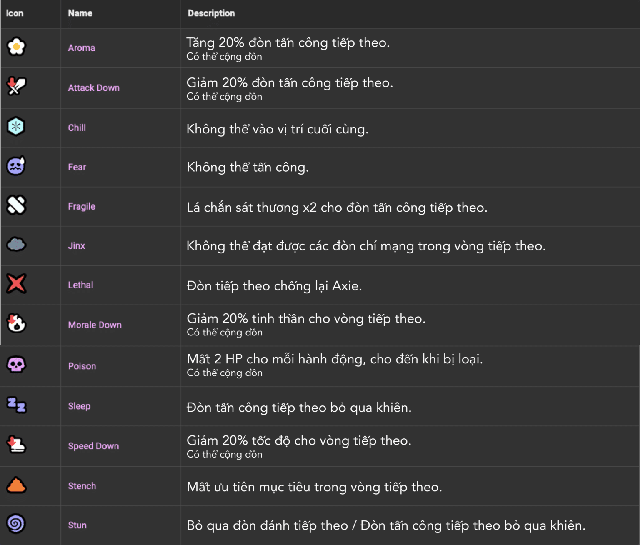The image size is (640, 545).
Task: Click the Description column header
Action: 211,13
